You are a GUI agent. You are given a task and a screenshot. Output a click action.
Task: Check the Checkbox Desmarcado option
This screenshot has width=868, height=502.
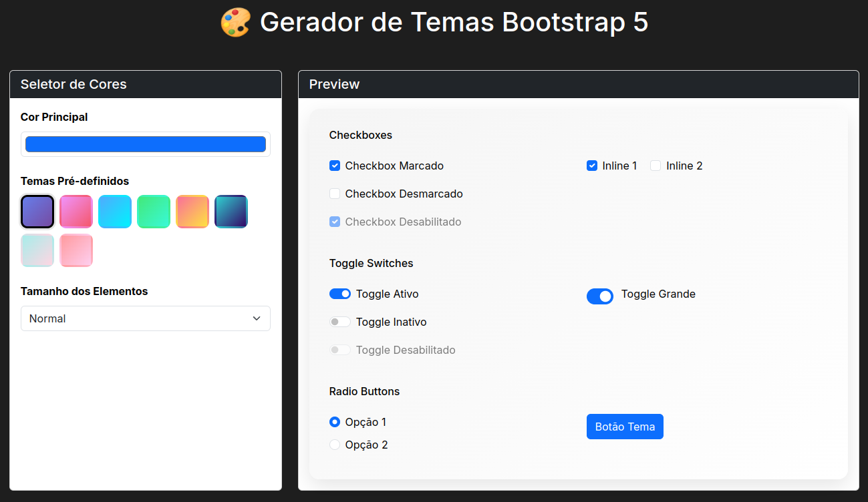click(334, 194)
